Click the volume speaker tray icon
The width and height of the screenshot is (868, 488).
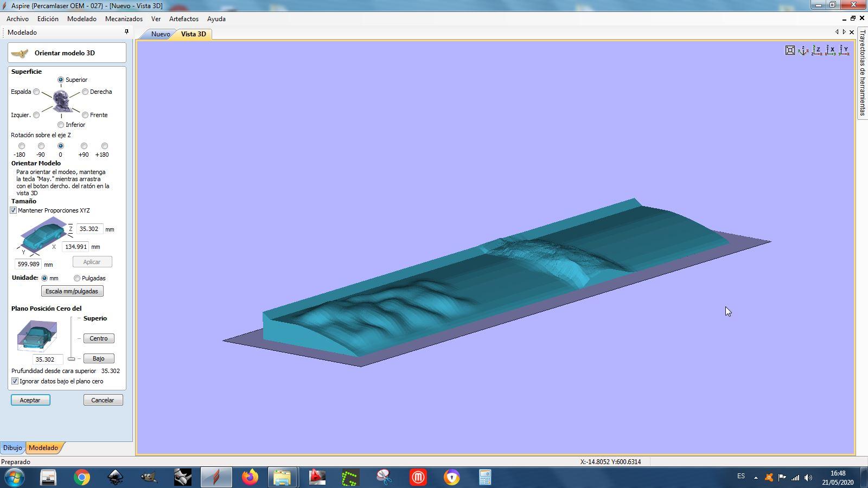coord(808,478)
